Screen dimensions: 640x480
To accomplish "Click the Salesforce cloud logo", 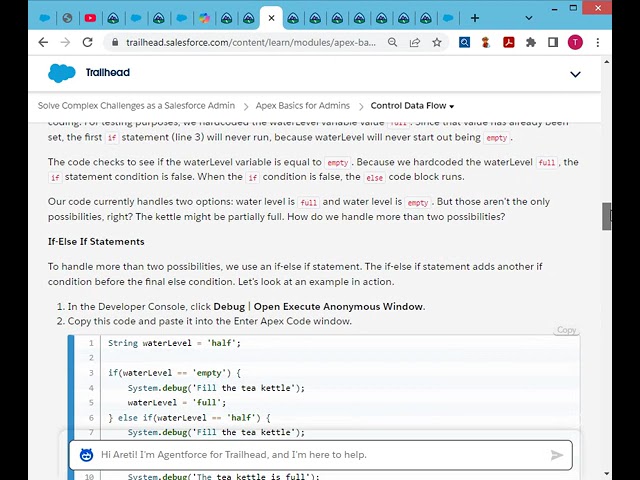I will (x=62, y=73).
